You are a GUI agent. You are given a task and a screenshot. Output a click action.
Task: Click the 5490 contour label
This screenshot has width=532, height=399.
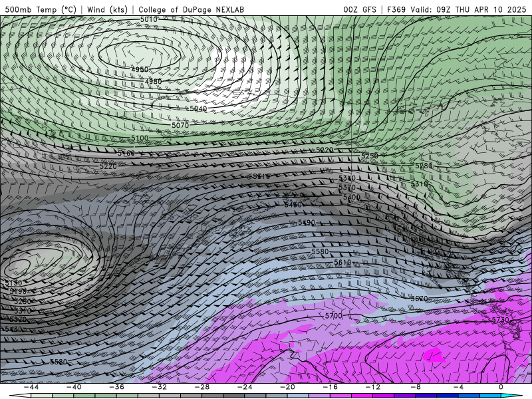307,223
